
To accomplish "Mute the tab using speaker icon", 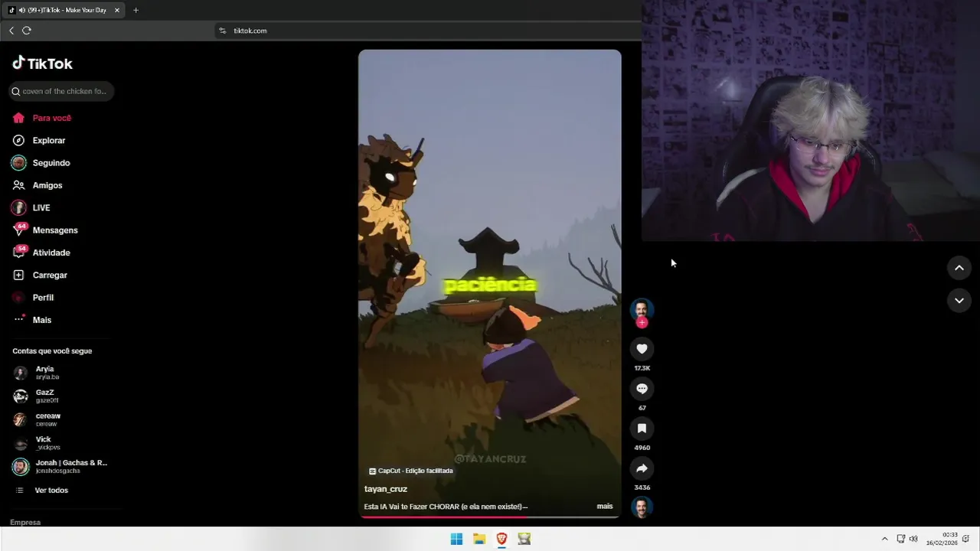I will pos(22,10).
